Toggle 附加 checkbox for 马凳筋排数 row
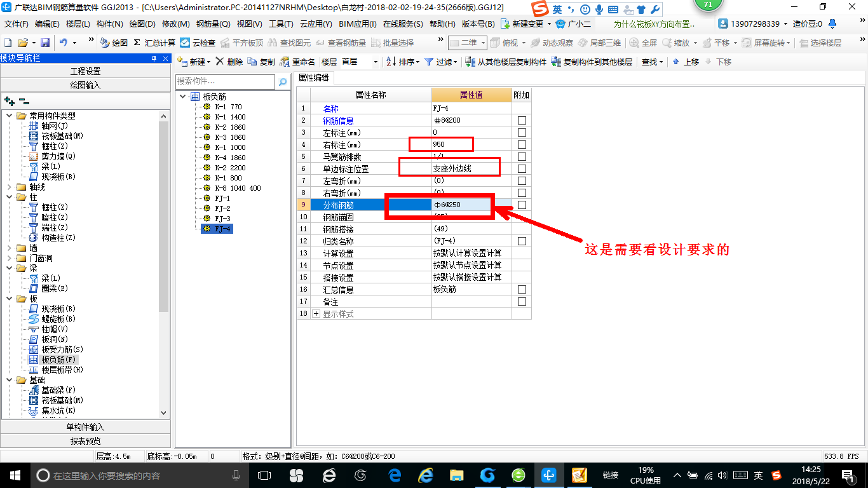This screenshot has height=488, width=868. coord(522,157)
